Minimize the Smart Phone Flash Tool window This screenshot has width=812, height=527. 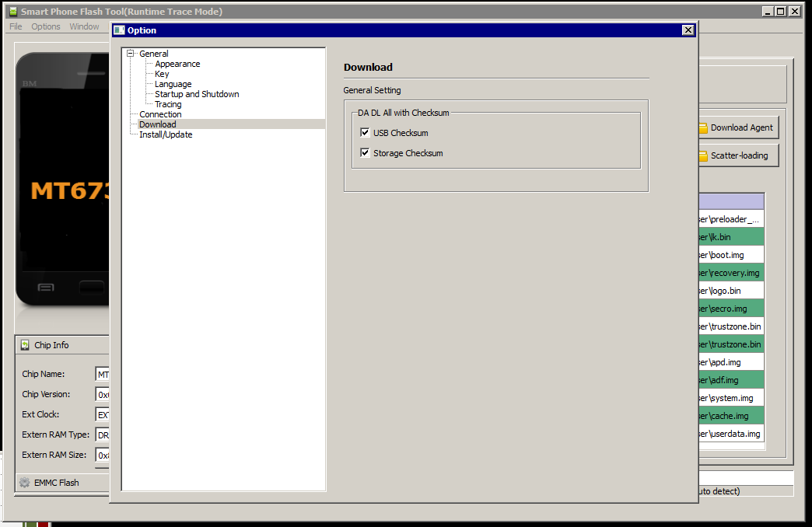[768, 12]
